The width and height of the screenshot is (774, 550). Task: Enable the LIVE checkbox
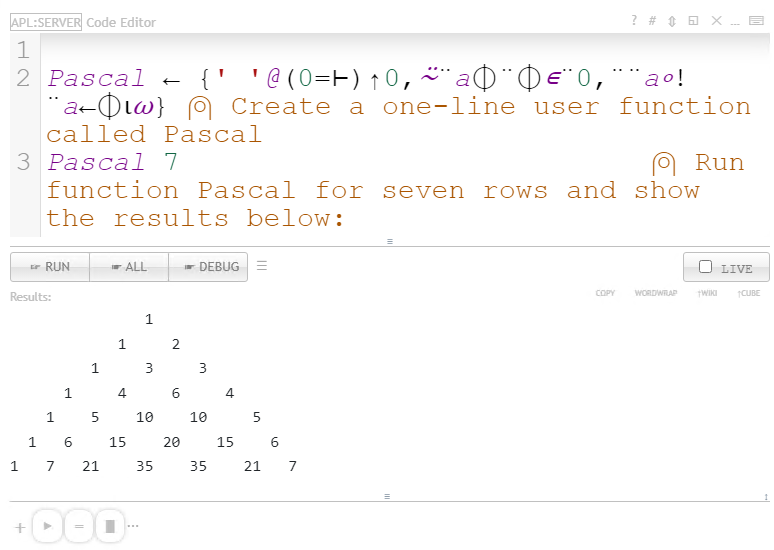click(x=706, y=267)
